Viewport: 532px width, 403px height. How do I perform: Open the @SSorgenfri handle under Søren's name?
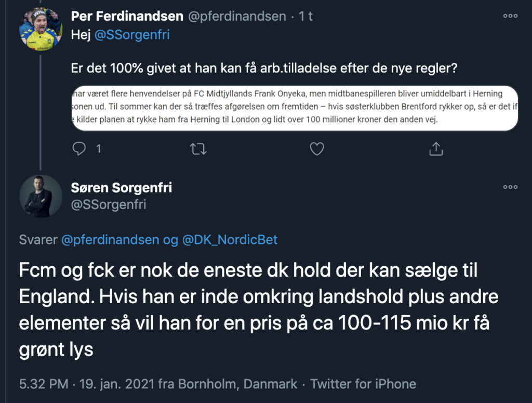[x=108, y=204]
